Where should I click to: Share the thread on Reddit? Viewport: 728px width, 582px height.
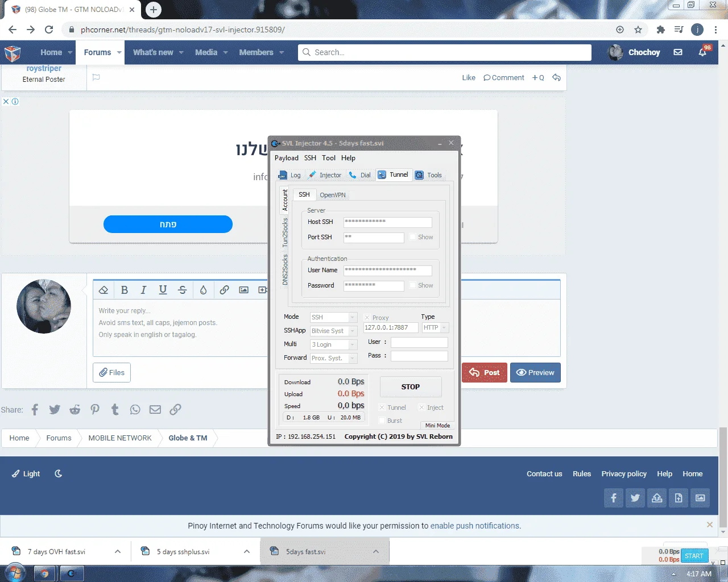[x=75, y=409]
